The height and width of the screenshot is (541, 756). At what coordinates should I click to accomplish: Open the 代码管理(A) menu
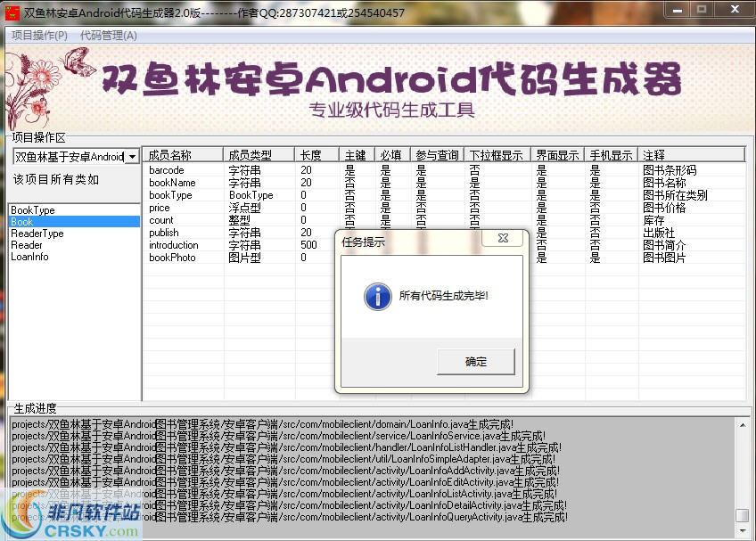pos(109,36)
